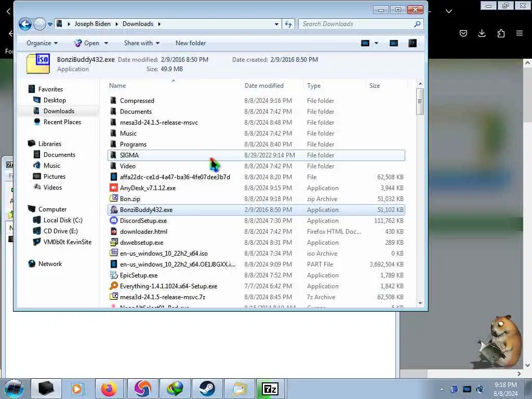
Task: Open Firefox from the taskbar
Action: click(109, 389)
